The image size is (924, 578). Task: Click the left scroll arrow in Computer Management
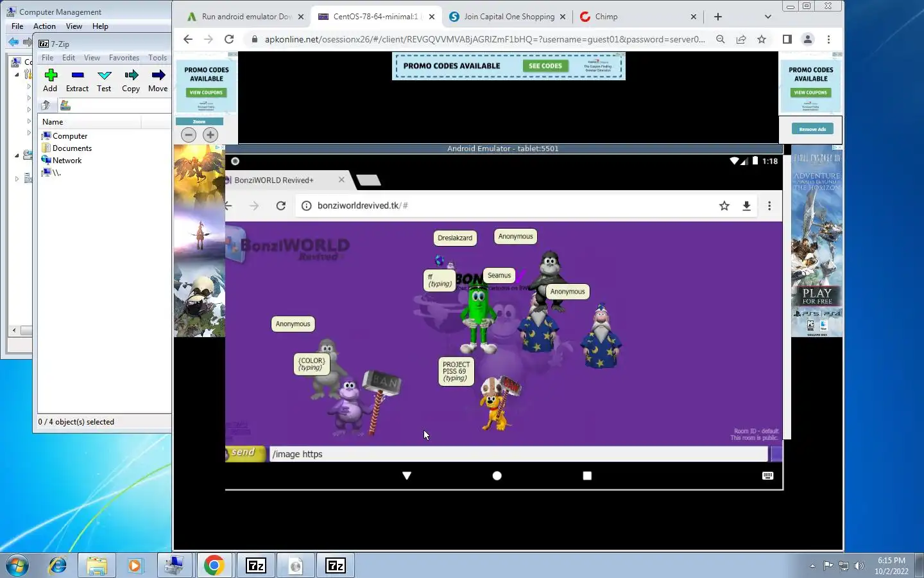tap(14, 330)
